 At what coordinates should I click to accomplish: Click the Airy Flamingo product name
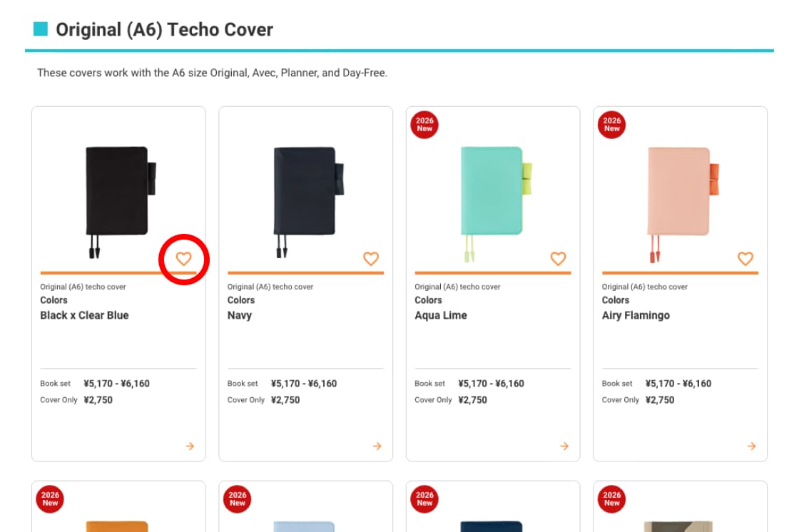coord(636,315)
